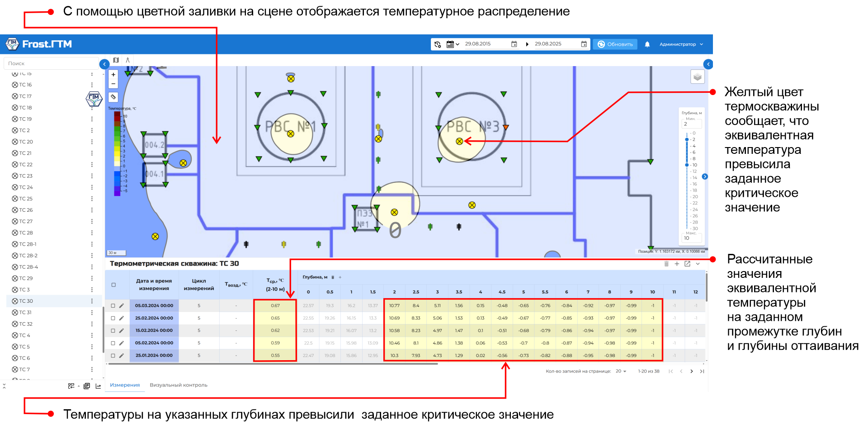Screen dimensions: 868x429
Task: Open table in external window icon
Action: pyautogui.click(x=687, y=264)
